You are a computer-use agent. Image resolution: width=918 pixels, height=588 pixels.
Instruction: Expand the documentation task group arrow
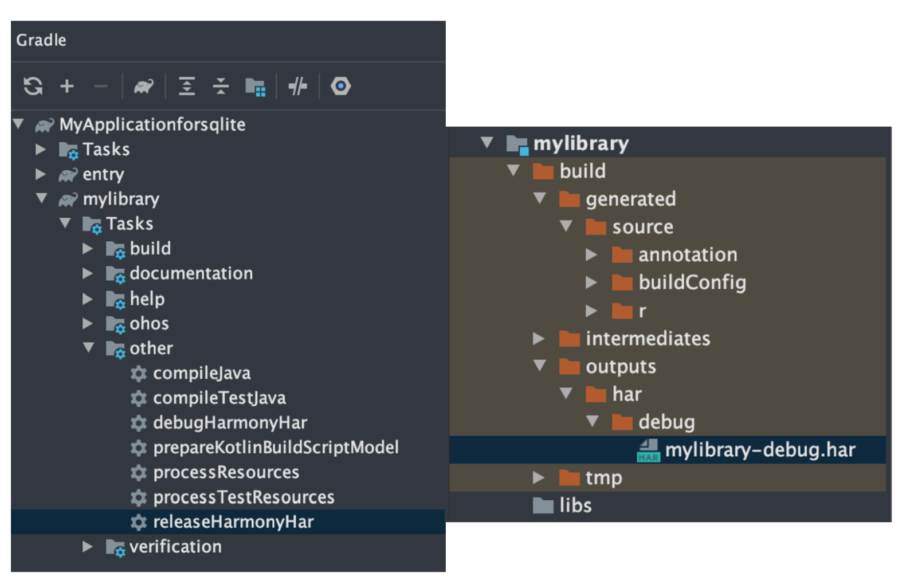coord(88,273)
